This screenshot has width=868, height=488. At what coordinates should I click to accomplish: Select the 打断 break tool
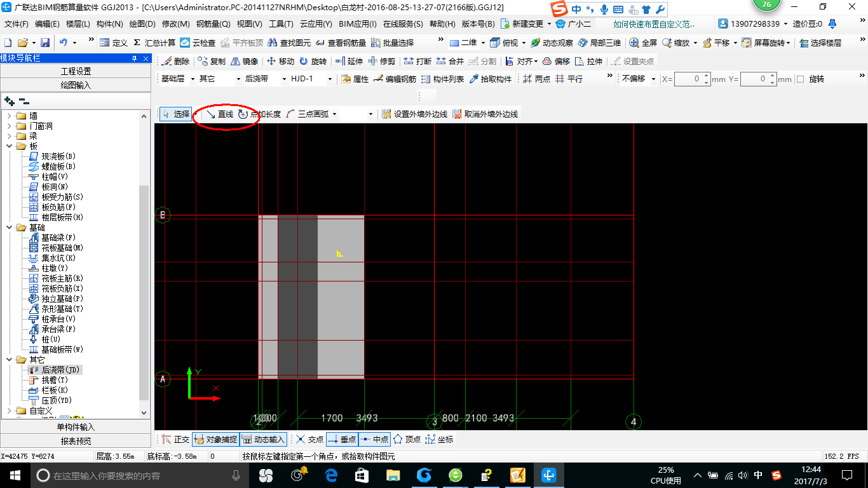click(x=417, y=61)
